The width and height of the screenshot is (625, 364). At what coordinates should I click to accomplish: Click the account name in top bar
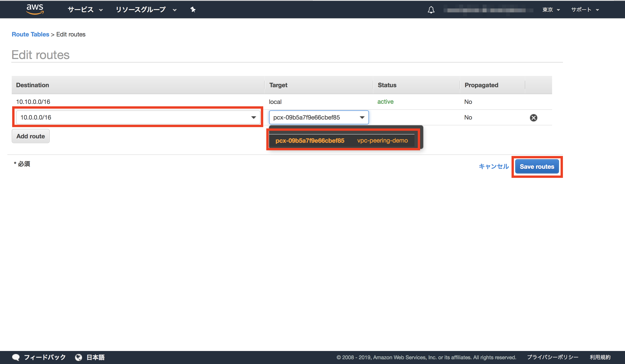coord(488,10)
